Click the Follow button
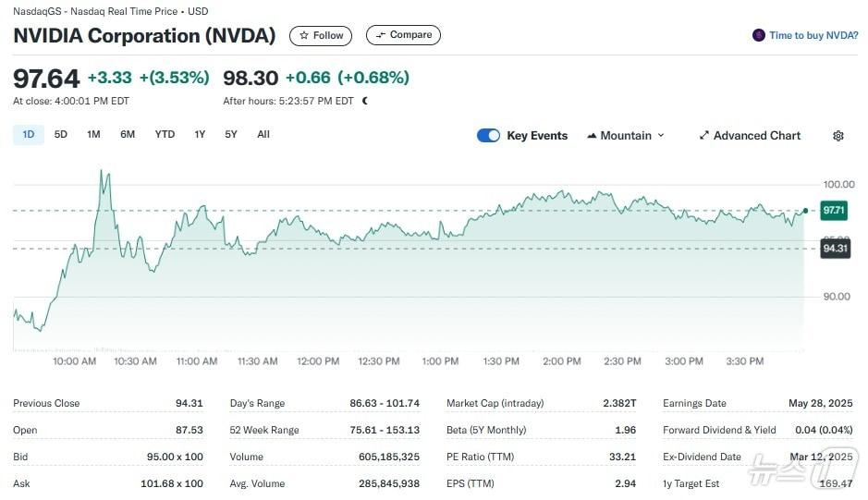Screen dimensions: 868x500 coord(321,35)
